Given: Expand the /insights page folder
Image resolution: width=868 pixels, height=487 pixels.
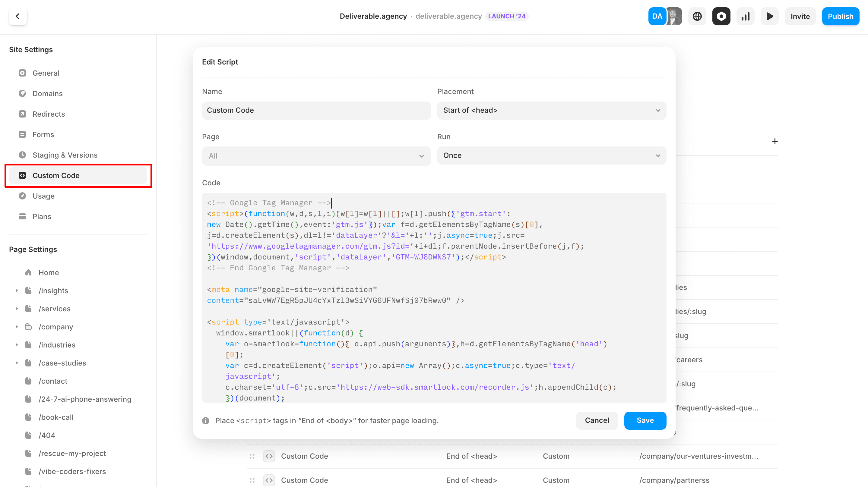Looking at the screenshot, I should coord(17,291).
